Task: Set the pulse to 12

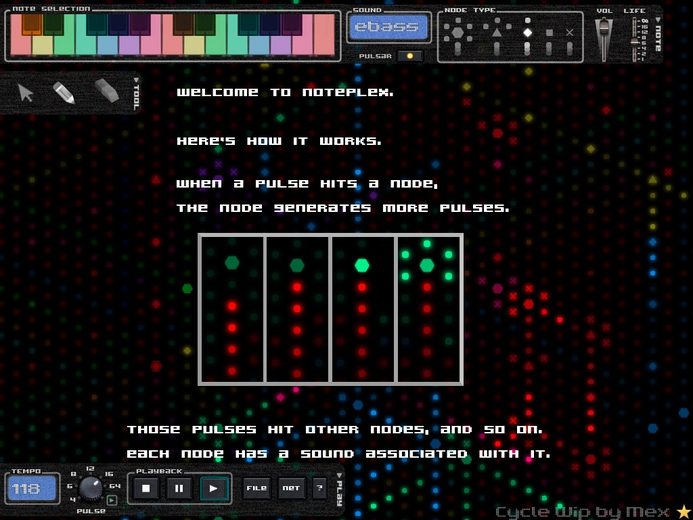Action: (x=90, y=468)
